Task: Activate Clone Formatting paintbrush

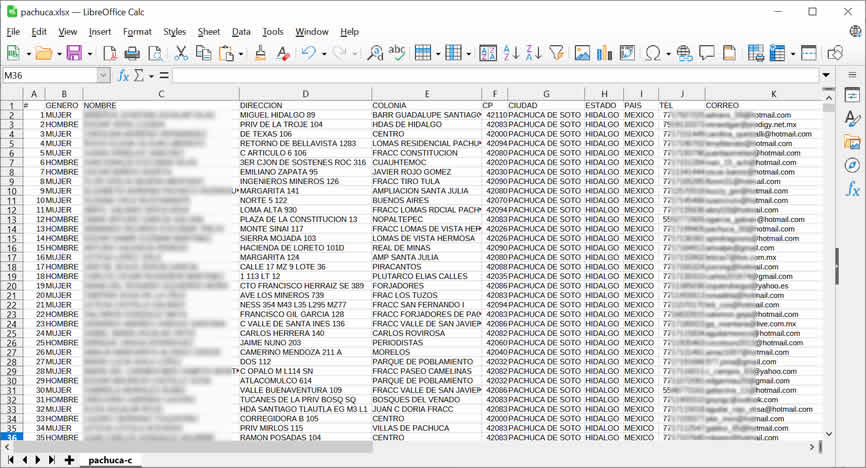Action: coord(260,53)
